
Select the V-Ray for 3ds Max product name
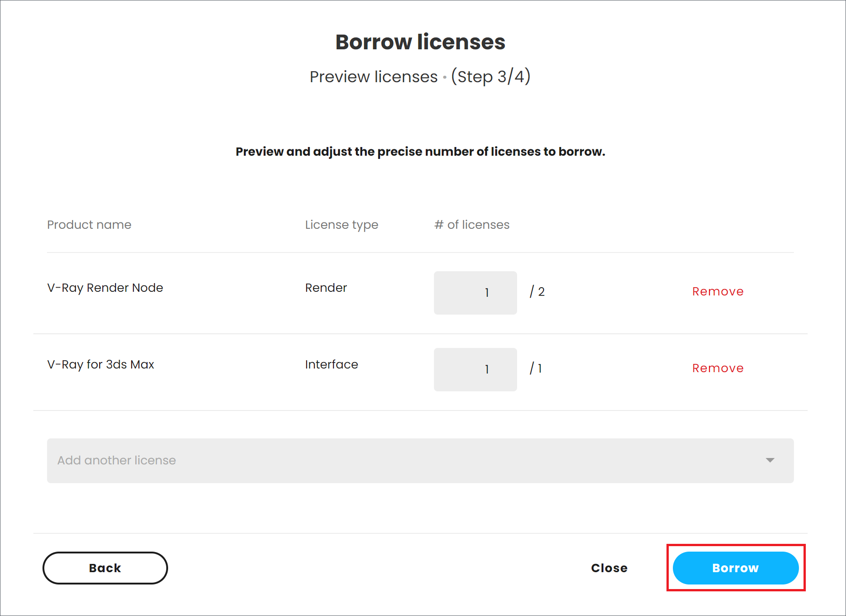point(100,364)
